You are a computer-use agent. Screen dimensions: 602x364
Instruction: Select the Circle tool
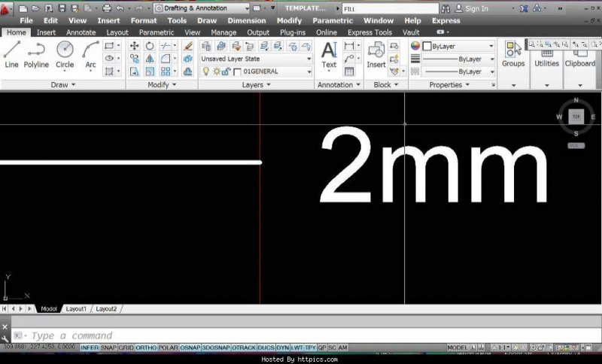(65, 54)
